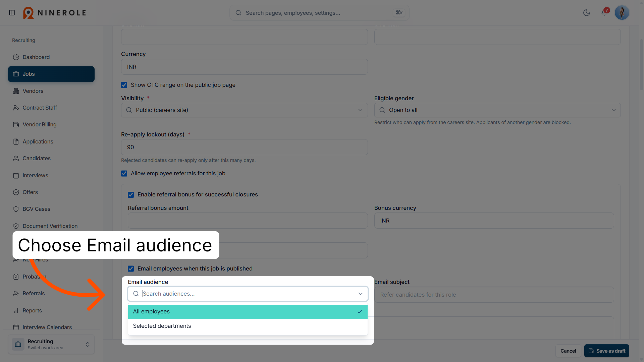Open Contract Staff page

click(x=51, y=108)
